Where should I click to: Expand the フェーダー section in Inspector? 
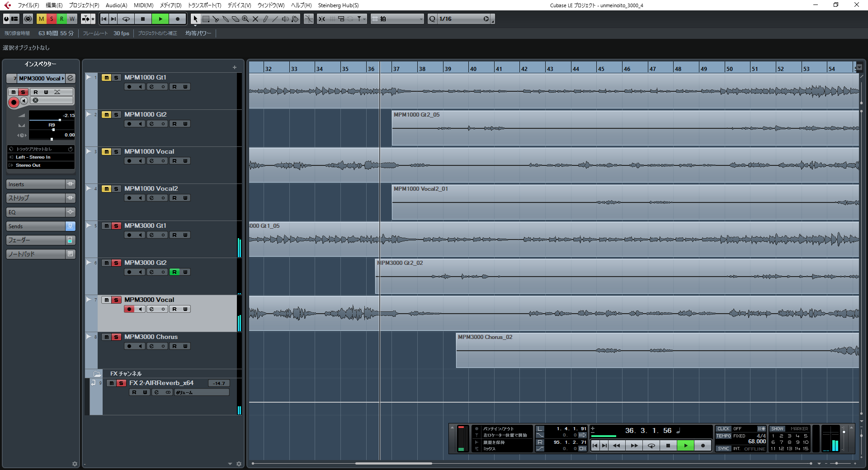36,240
